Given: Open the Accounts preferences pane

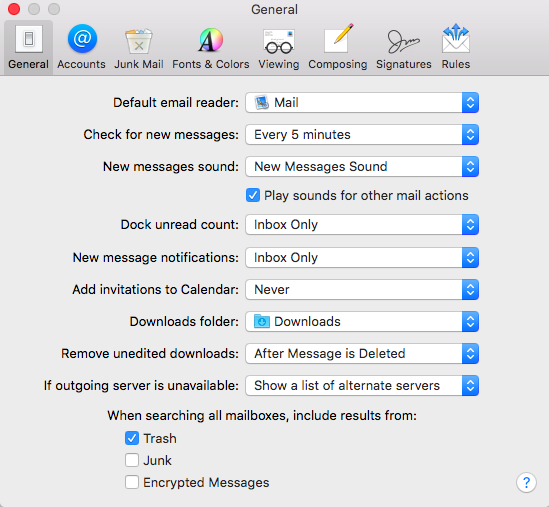Looking at the screenshot, I should [x=82, y=47].
